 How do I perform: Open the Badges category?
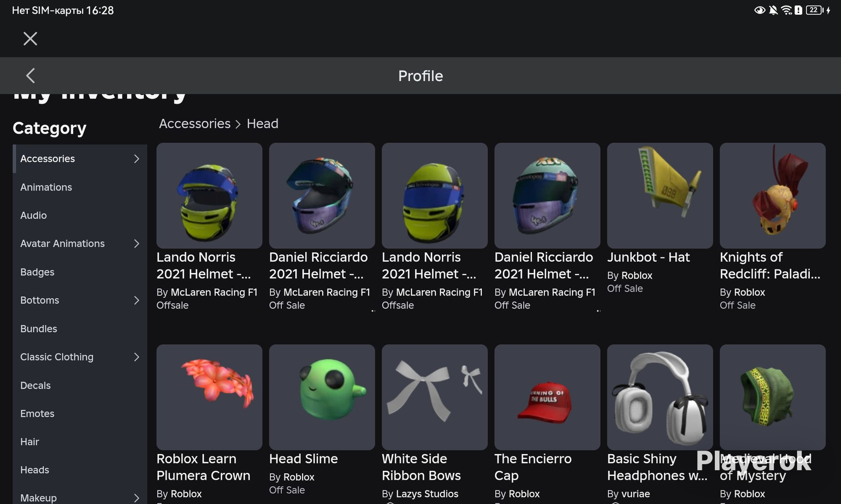[x=80, y=272]
